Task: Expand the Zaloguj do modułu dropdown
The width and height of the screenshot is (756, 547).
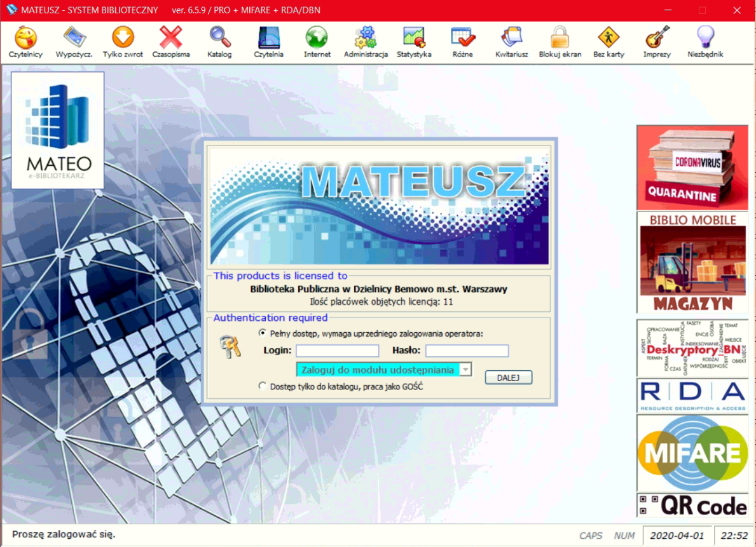Action: [x=465, y=370]
